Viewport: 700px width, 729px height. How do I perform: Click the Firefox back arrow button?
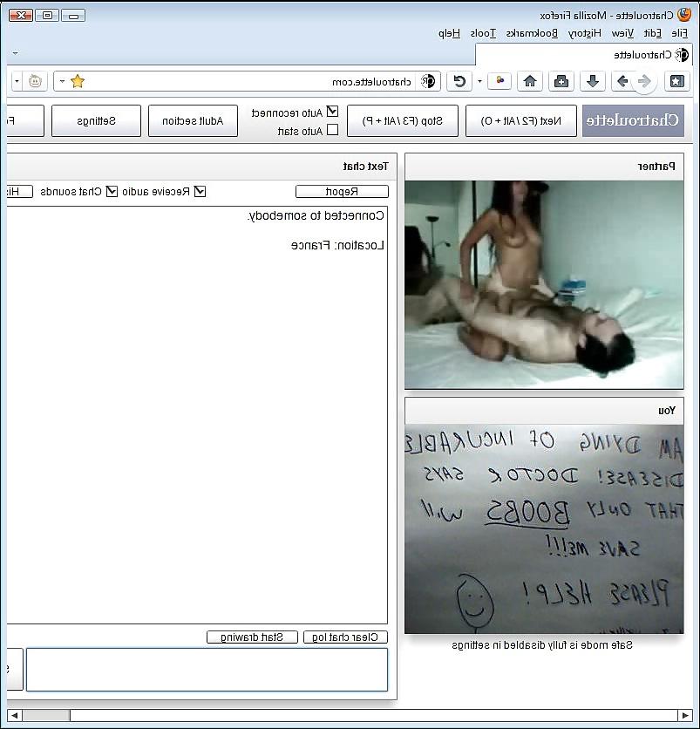tap(644, 82)
